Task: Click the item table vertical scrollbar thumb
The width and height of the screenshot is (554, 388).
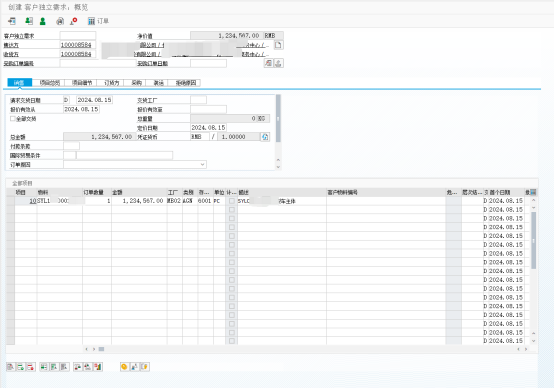Action: [534, 240]
